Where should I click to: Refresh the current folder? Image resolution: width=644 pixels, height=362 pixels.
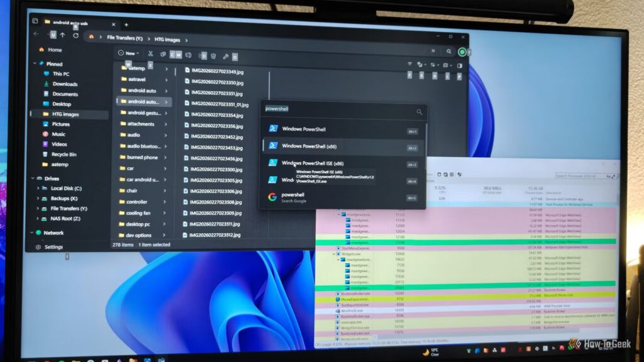click(x=75, y=36)
